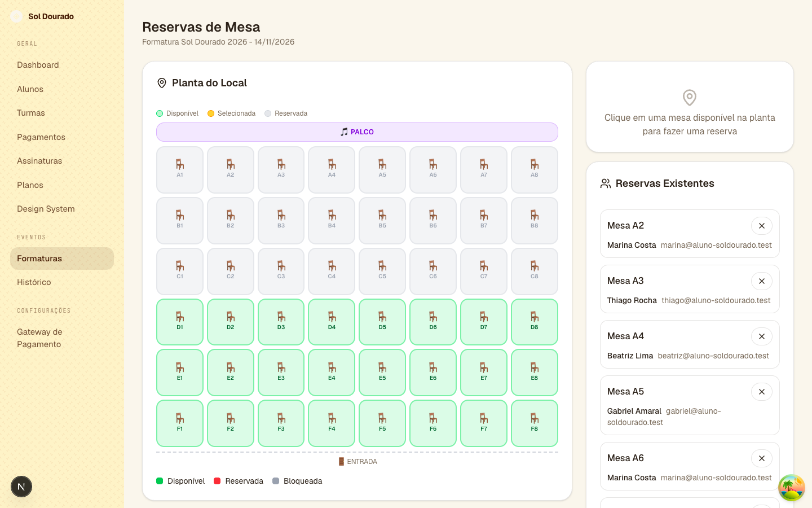The image size is (812, 508).
Task: Remove the Mesa A5 reservation
Action: pyautogui.click(x=762, y=392)
